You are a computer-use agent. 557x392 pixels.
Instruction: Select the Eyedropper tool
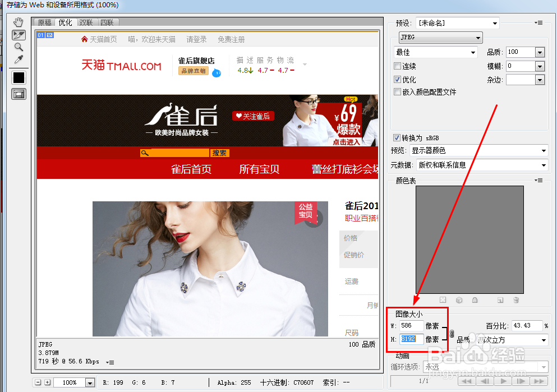click(x=19, y=59)
